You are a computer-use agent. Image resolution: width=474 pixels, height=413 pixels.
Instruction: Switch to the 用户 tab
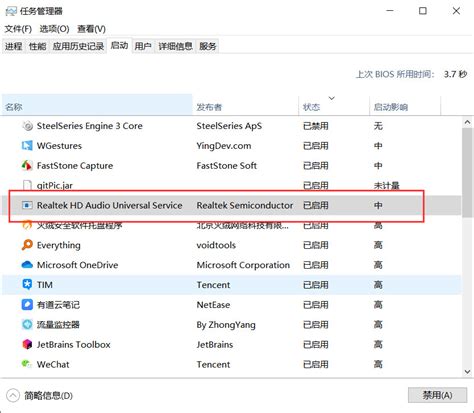point(143,46)
